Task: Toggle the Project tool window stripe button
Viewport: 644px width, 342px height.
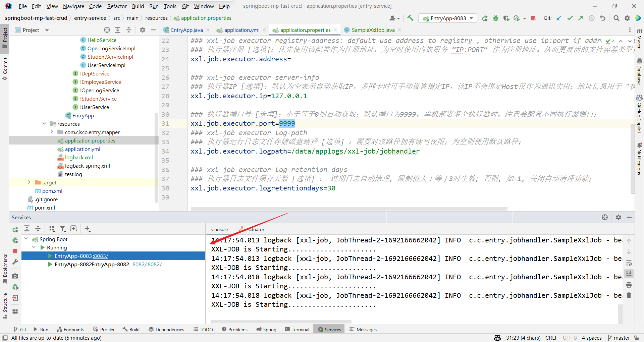Action: pos(5,38)
